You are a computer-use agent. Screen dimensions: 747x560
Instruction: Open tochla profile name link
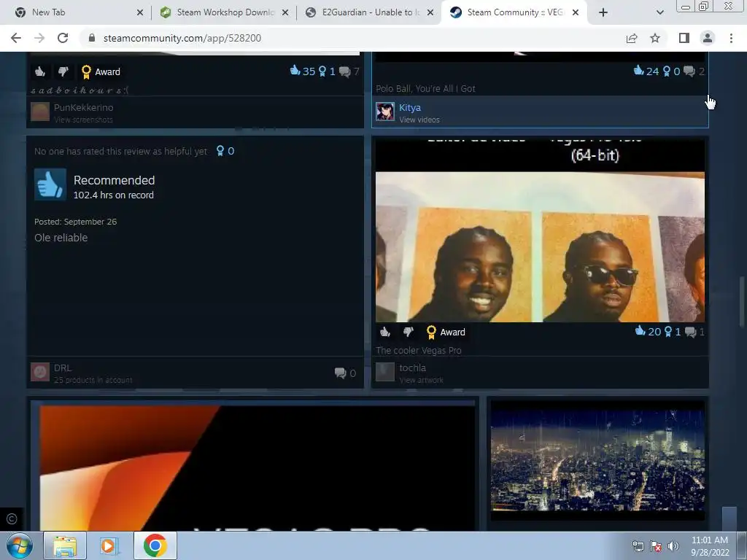413,367
